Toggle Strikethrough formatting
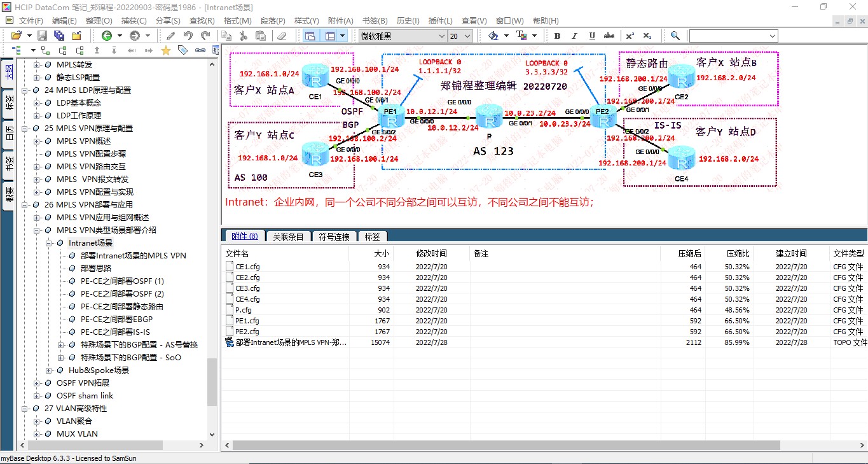The height and width of the screenshot is (464, 868). coord(609,36)
